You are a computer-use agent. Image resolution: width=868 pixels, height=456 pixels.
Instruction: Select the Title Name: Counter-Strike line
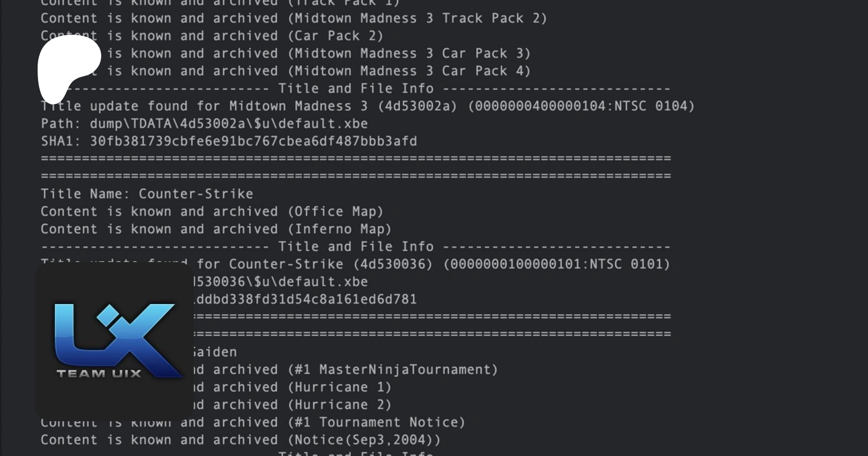(147, 194)
